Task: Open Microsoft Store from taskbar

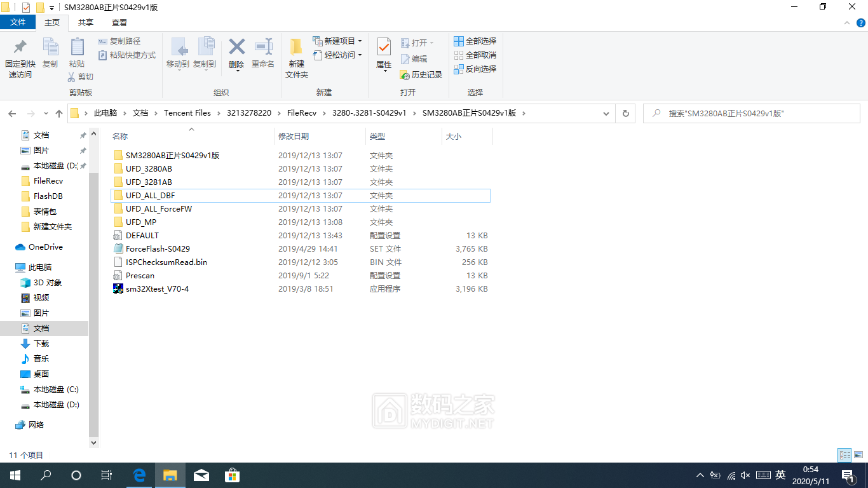Action: pos(233,475)
